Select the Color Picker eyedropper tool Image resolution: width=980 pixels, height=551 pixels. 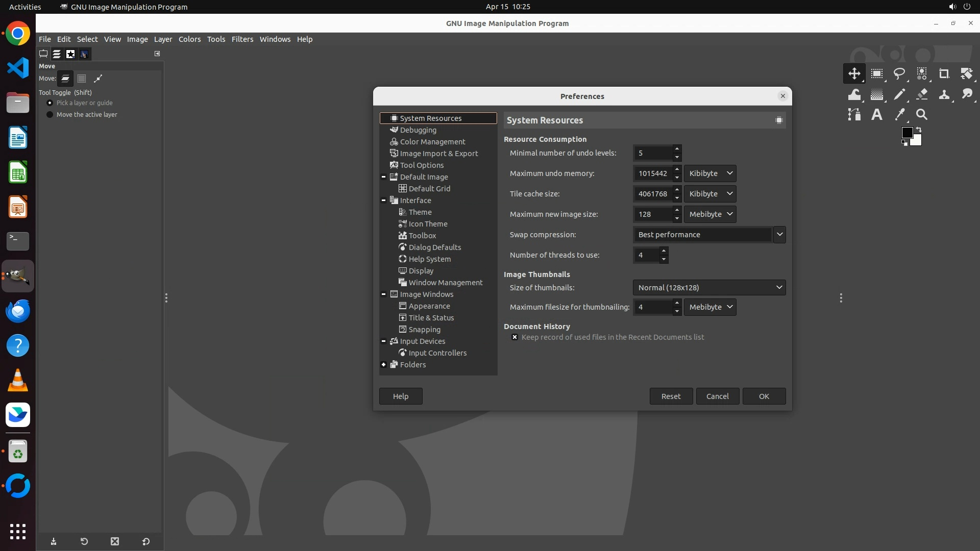tap(899, 115)
